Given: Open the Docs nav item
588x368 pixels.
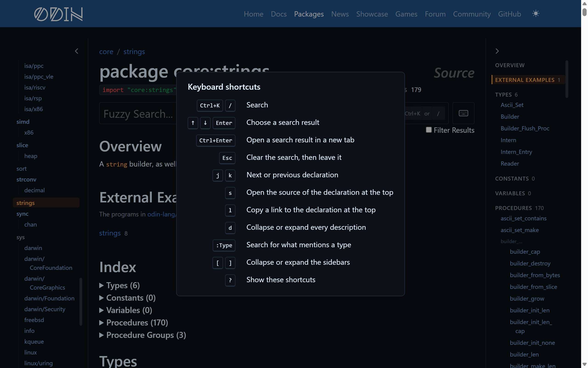Looking at the screenshot, I should pos(279,14).
